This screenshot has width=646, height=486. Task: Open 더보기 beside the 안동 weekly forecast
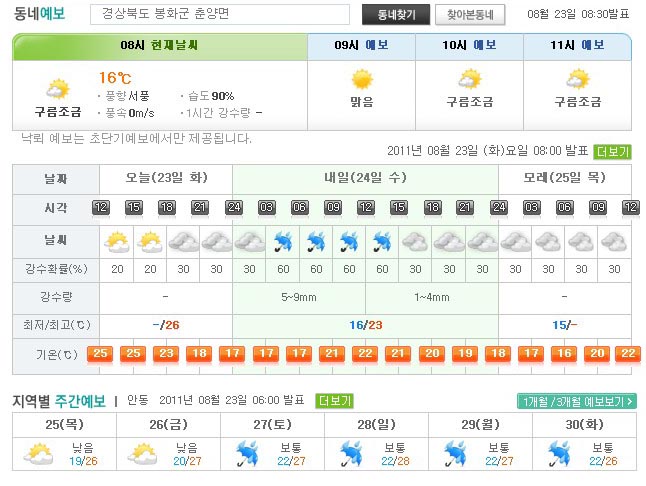(334, 400)
